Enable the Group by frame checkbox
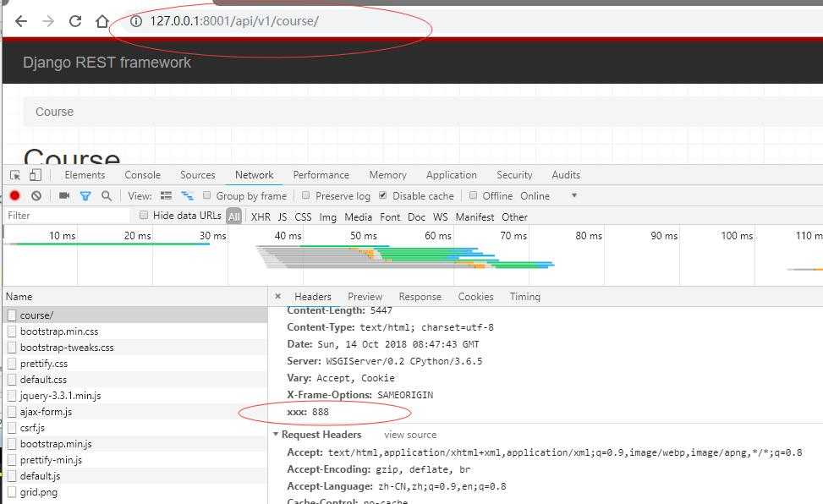The width and height of the screenshot is (823, 504). click(206, 195)
